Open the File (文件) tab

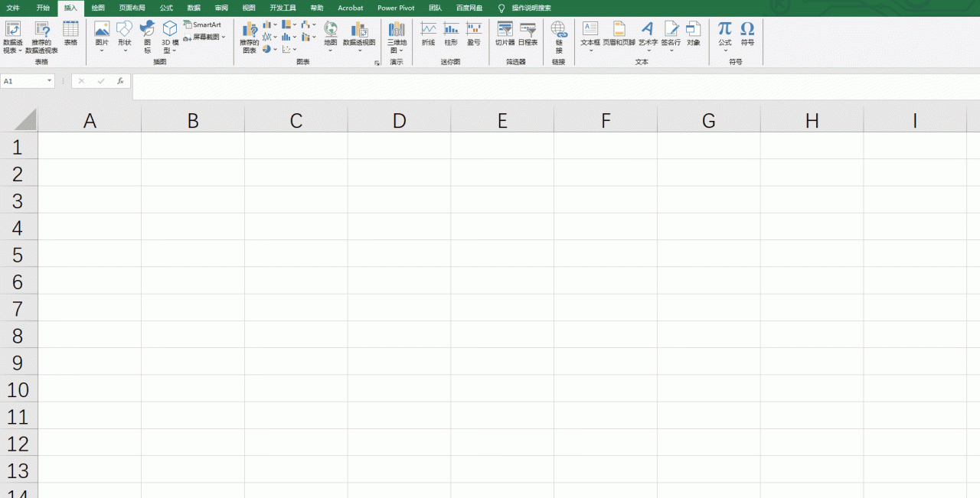[x=13, y=8]
